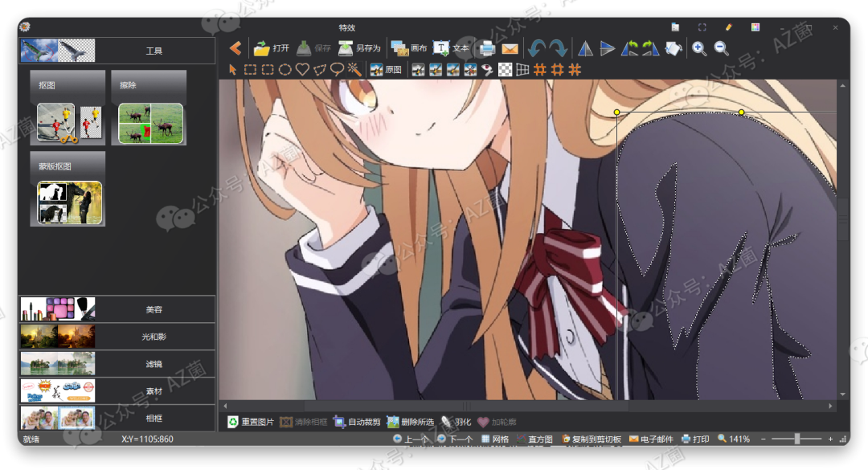Viewport: 868px width, 470px height.
Task: Toggle the 网格 grid display
Action: point(495,439)
